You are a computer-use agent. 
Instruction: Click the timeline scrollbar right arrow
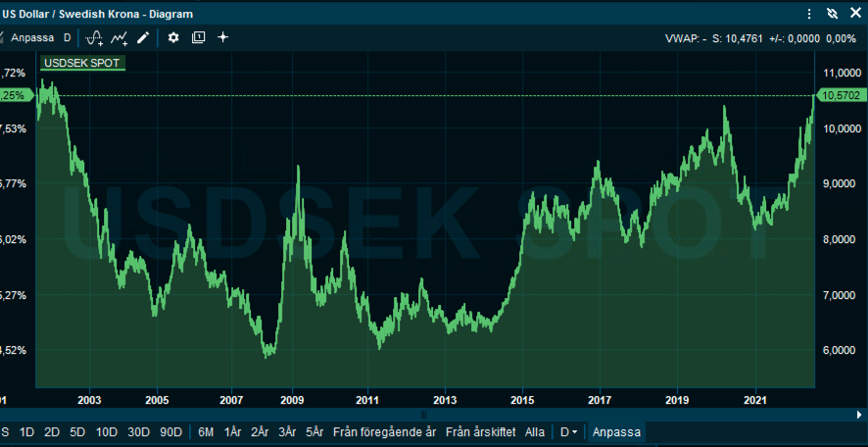tap(859, 415)
